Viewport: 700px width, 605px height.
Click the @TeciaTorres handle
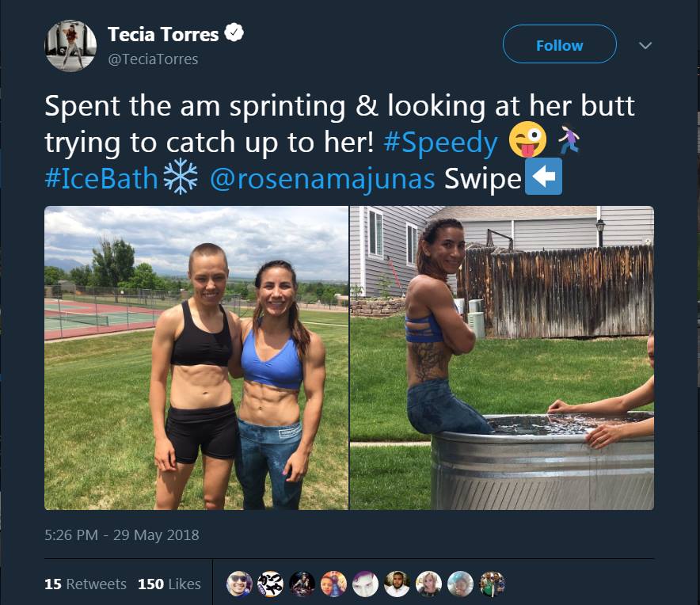point(154,59)
